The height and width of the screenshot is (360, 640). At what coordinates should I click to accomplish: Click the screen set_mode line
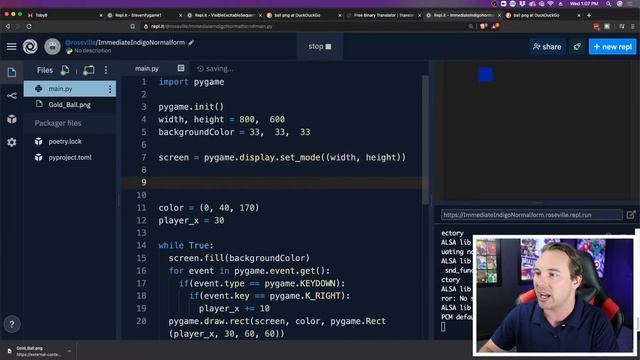(x=282, y=158)
